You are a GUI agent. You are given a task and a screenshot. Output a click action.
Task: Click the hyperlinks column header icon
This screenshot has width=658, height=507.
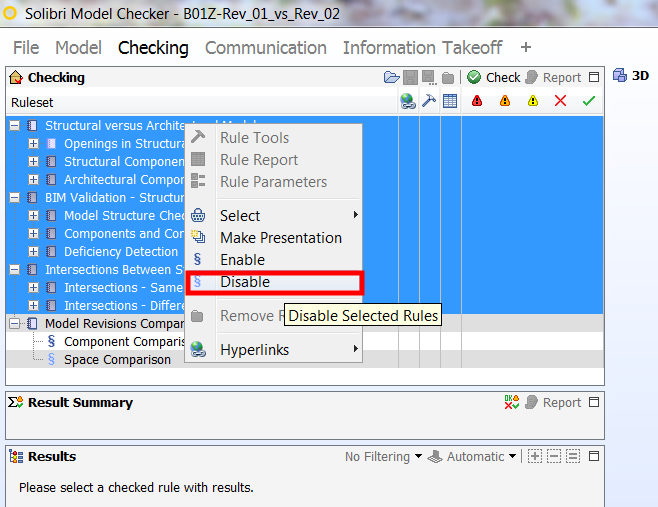[x=408, y=101]
